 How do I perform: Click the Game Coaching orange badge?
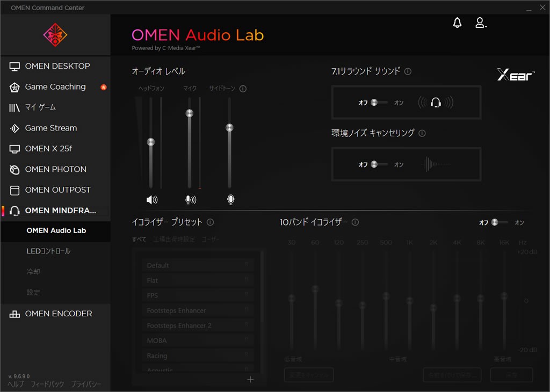click(x=104, y=87)
